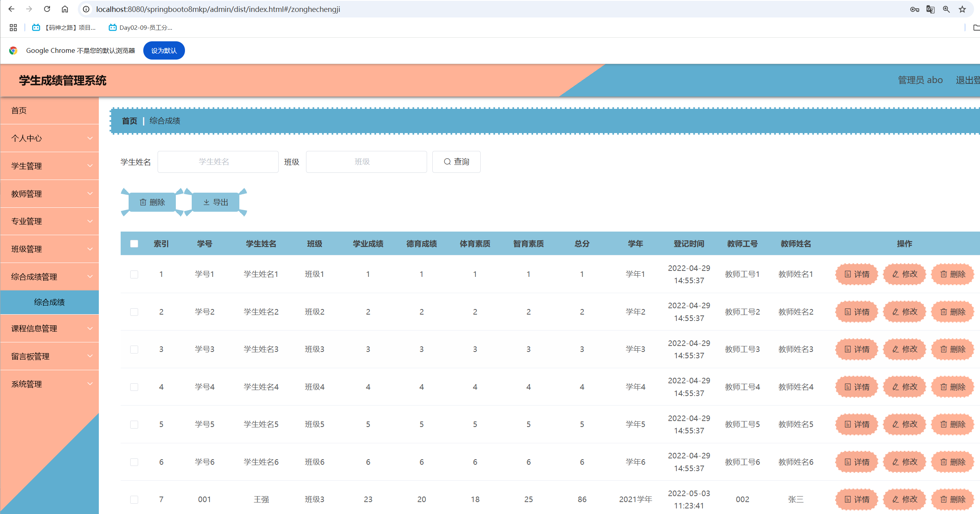The height and width of the screenshot is (514, 980).
Task: Click the blue bulk 删除 button
Action: [152, 202]
